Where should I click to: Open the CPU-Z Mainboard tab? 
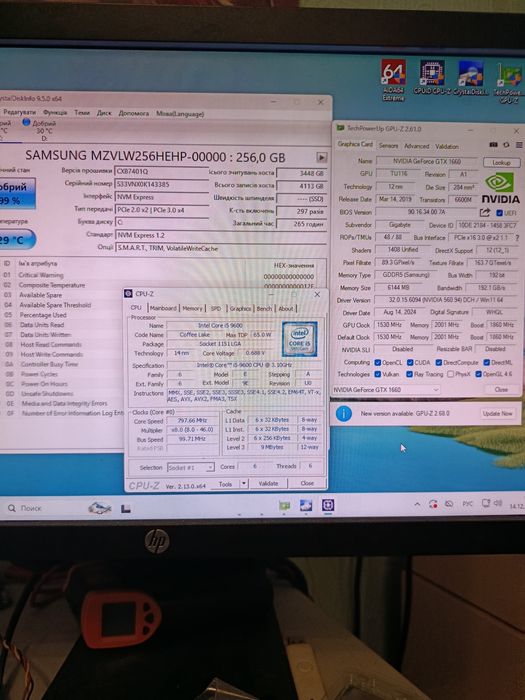(163, 308)
